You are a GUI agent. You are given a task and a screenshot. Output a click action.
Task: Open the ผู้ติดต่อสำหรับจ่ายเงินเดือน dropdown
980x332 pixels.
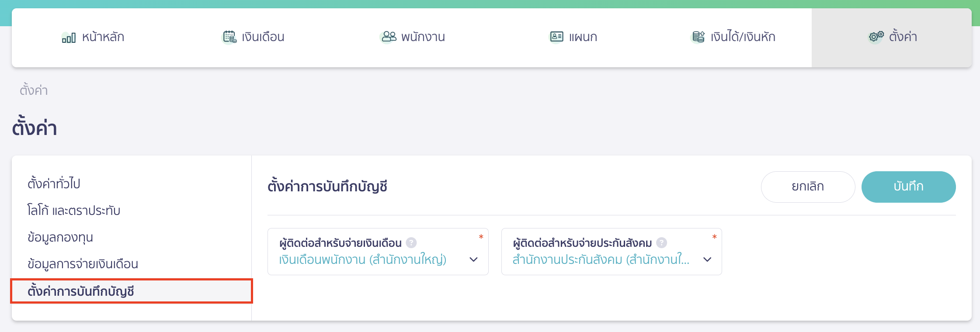click(x=474, y=260)
